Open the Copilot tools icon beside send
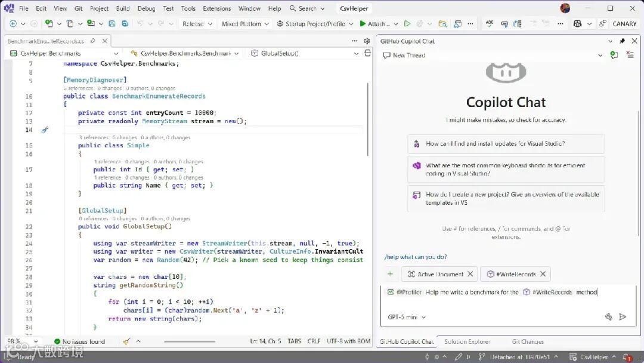 (x=608, y=317)
